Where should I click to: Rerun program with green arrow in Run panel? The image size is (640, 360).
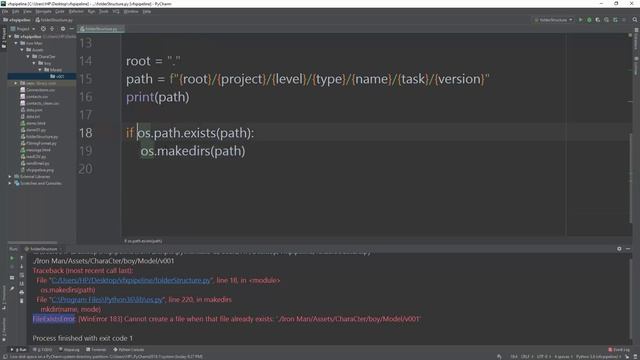click(x=12, y=258)
